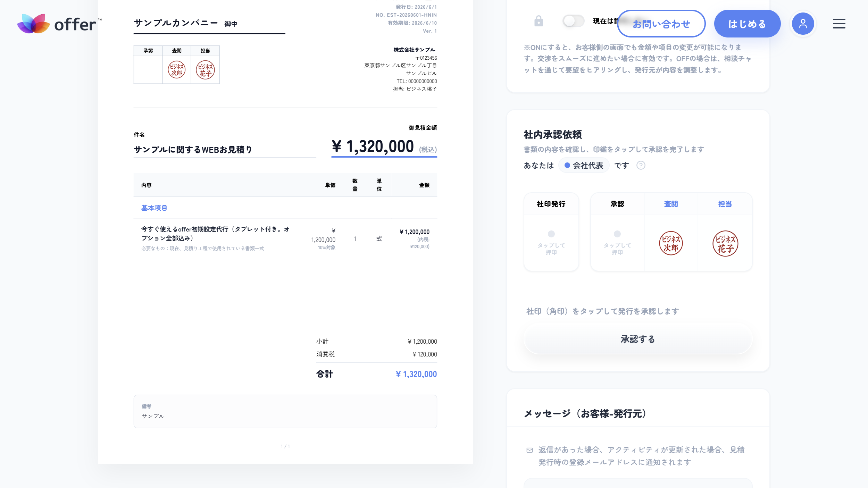The image size is (868, 488).
Task: Click the help question mark icon
Action: coord(641,165)
